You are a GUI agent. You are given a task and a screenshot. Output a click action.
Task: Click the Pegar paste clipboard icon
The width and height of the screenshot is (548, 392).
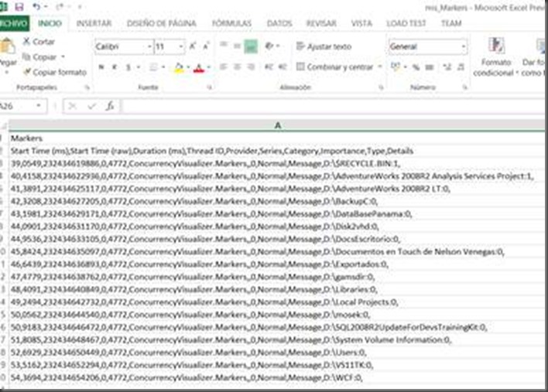click(8, 46)
